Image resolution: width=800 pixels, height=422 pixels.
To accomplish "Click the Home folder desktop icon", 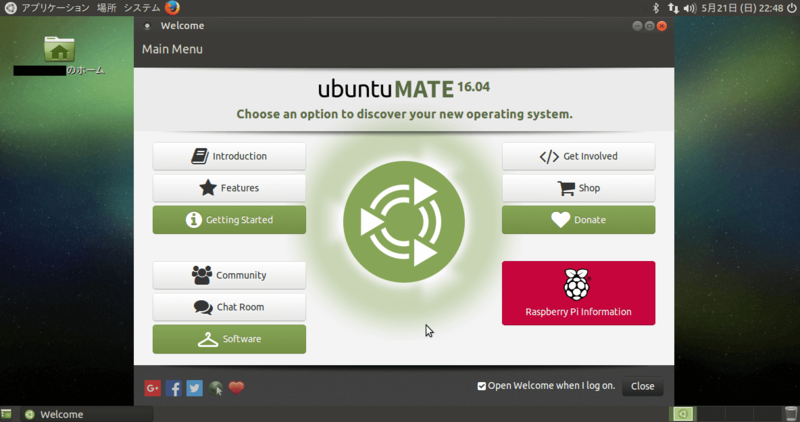I will click(x=60, y=50).
